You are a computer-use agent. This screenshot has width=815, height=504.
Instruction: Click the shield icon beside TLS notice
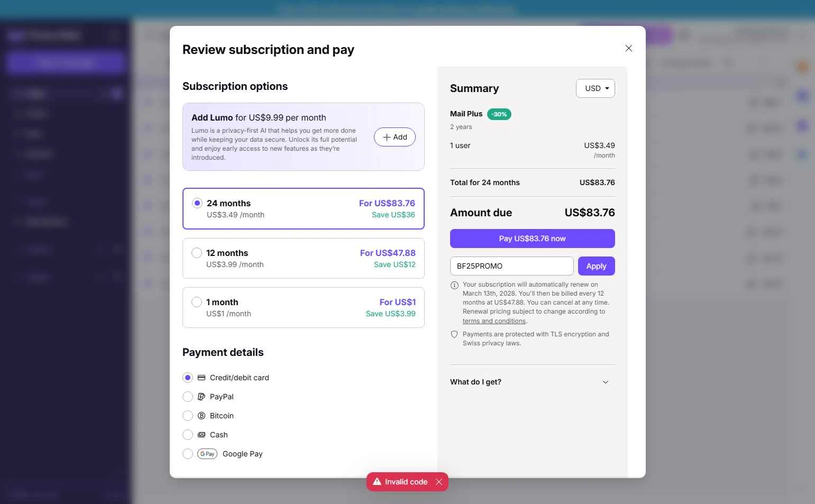[x=454, y=334]
